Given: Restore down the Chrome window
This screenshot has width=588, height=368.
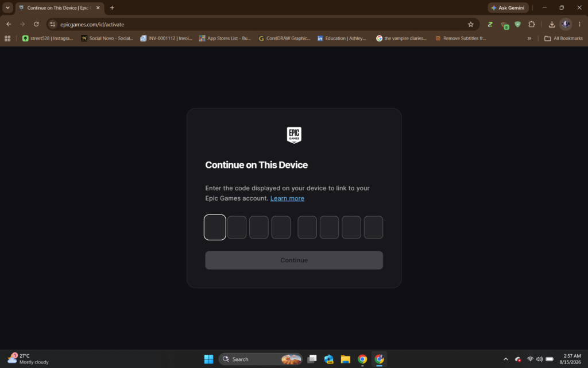Looking at the screenshot, I should coord(562,7).
